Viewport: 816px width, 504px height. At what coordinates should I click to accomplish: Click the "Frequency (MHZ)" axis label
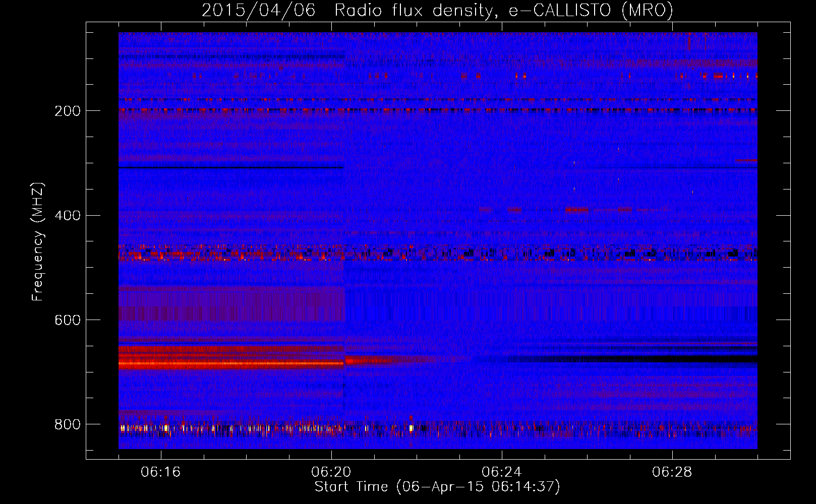[38, 241]
